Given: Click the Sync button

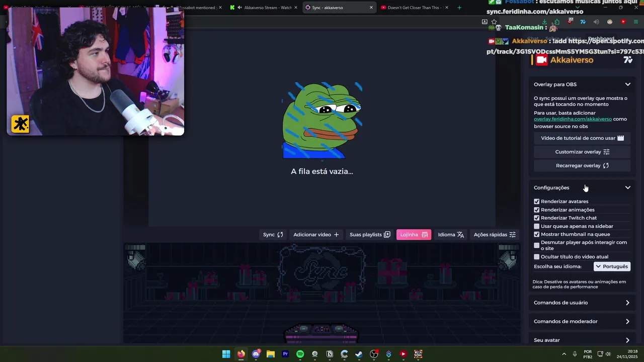Looking at the screenshot, I should click(x=273, y=234).
